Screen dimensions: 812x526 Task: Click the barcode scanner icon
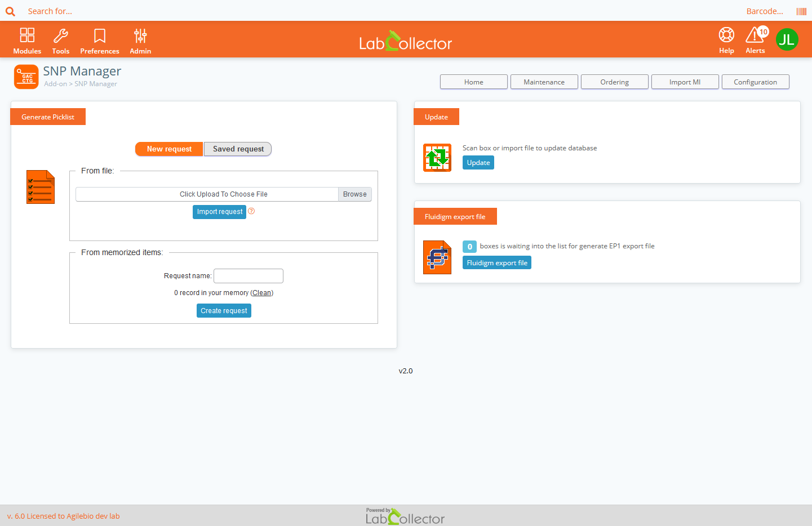801,11
